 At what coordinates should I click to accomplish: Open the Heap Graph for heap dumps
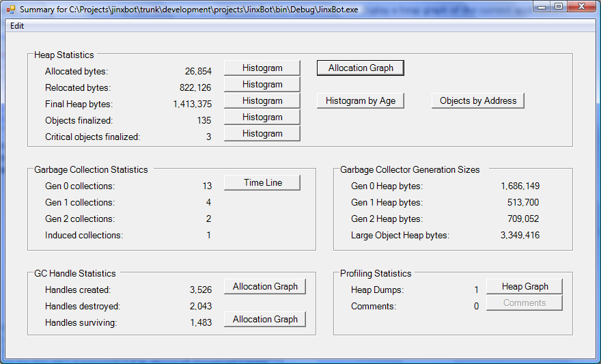pos(525,287)
